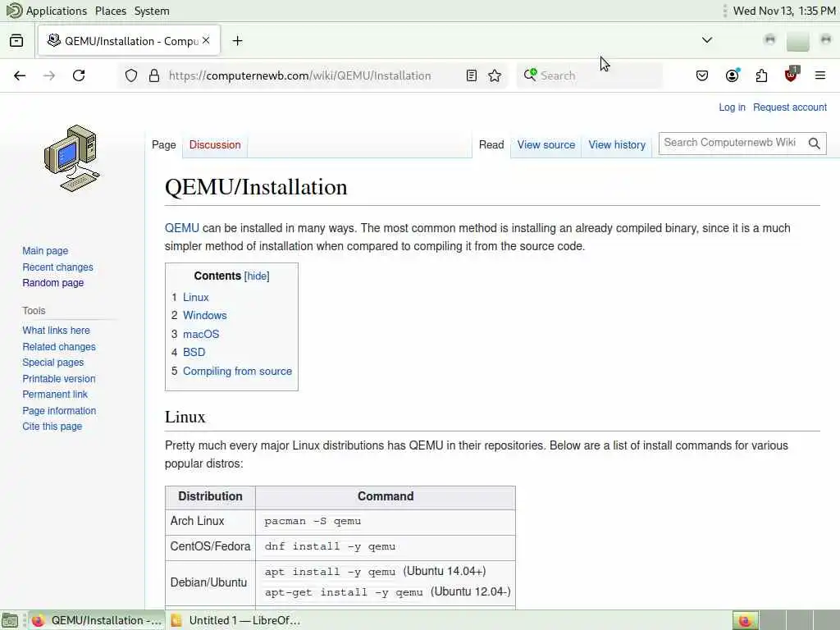Open the Places menu
Screen dimensions: 840x630
pos(111,11)
